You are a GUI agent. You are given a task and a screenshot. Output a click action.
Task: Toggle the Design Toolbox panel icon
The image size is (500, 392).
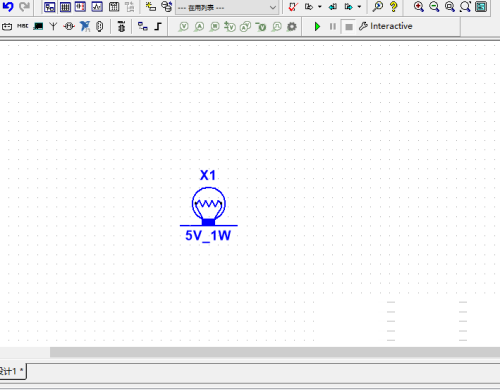point(50,7)
